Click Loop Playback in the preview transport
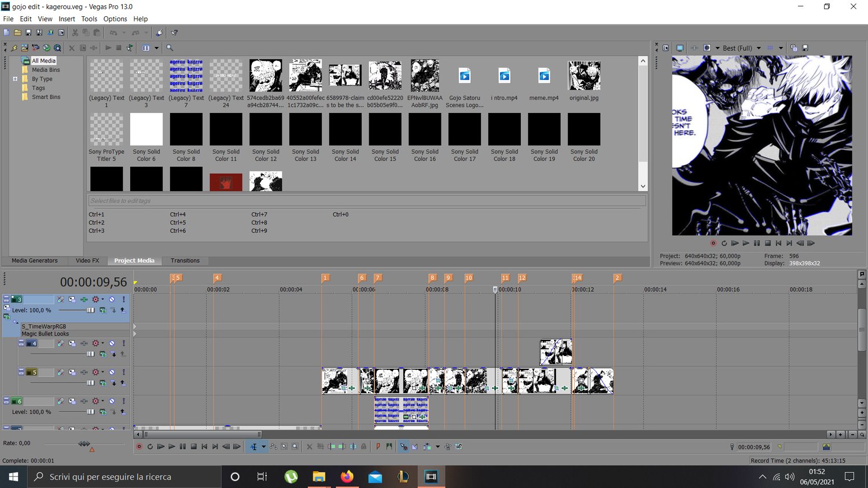This screenshot has width=868, height=488. pyautogui.click(x=724, y=243)
